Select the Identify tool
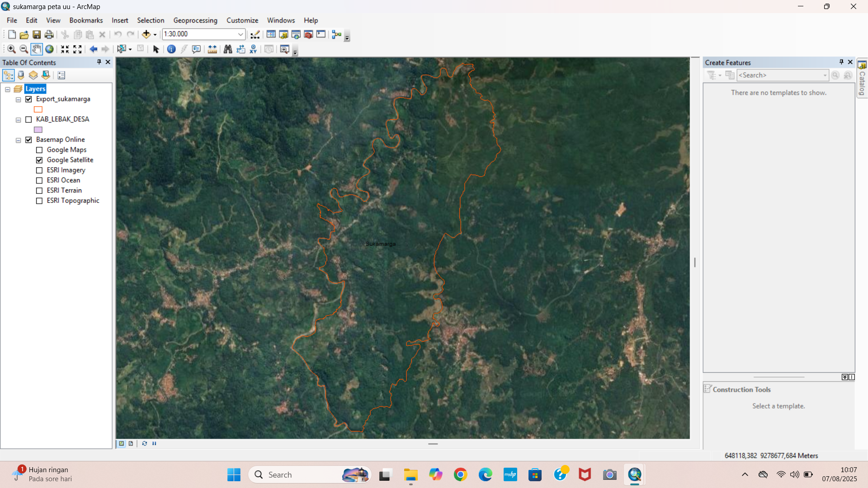 (x=171, y=49)
